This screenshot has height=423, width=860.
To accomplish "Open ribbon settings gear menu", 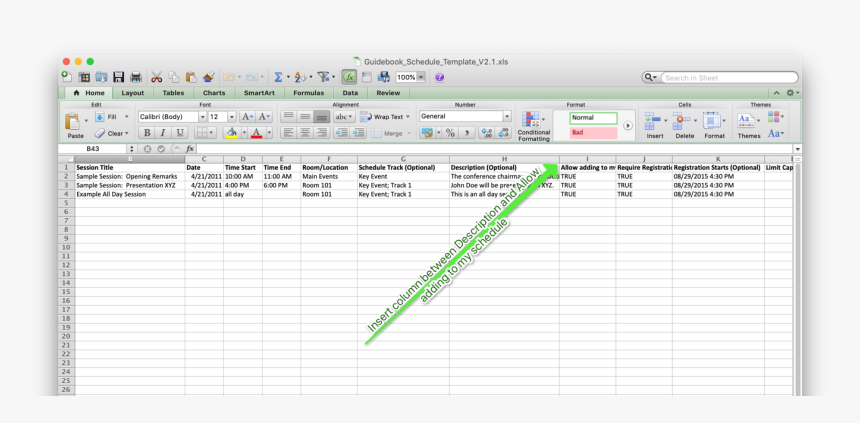I will (793, 93).
